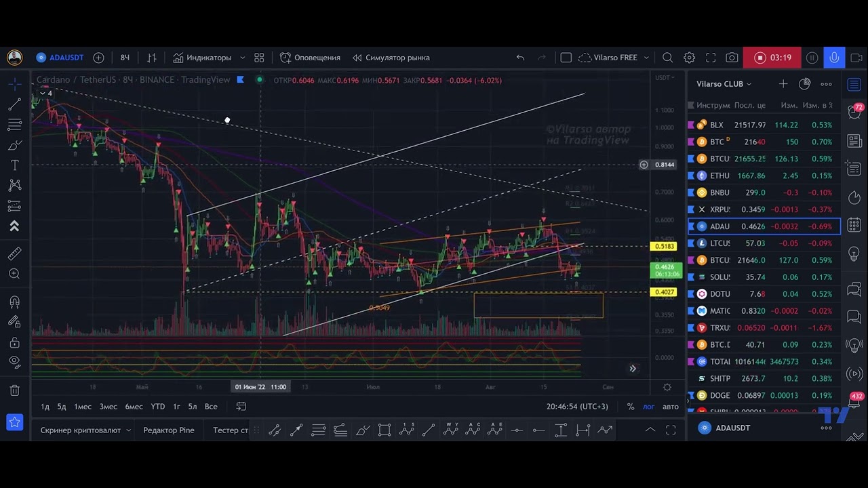Toggle visibility of all drawings eye icon
Image resolution: width=868 pixels, height=488 pixels.
(x=14, y=363)
